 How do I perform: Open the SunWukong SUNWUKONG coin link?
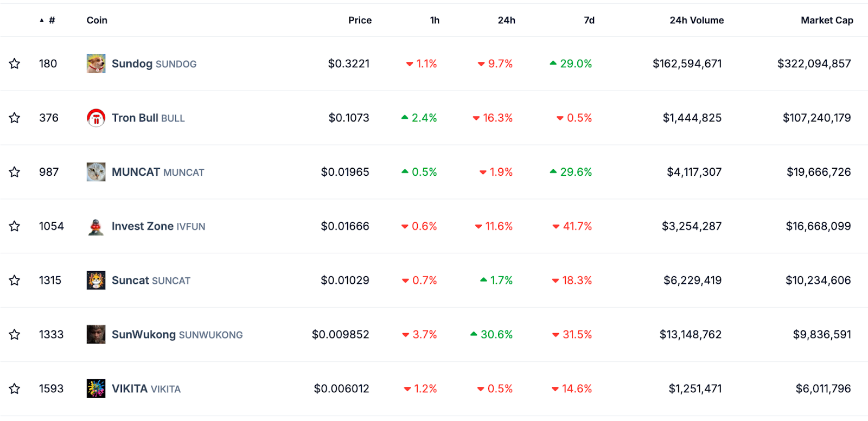177,335
